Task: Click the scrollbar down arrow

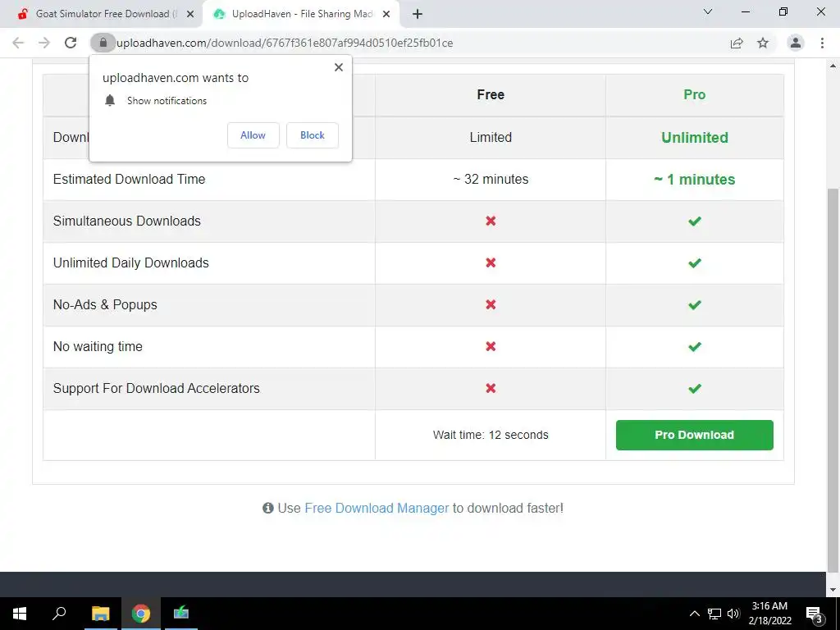Action: click(833, 590)
